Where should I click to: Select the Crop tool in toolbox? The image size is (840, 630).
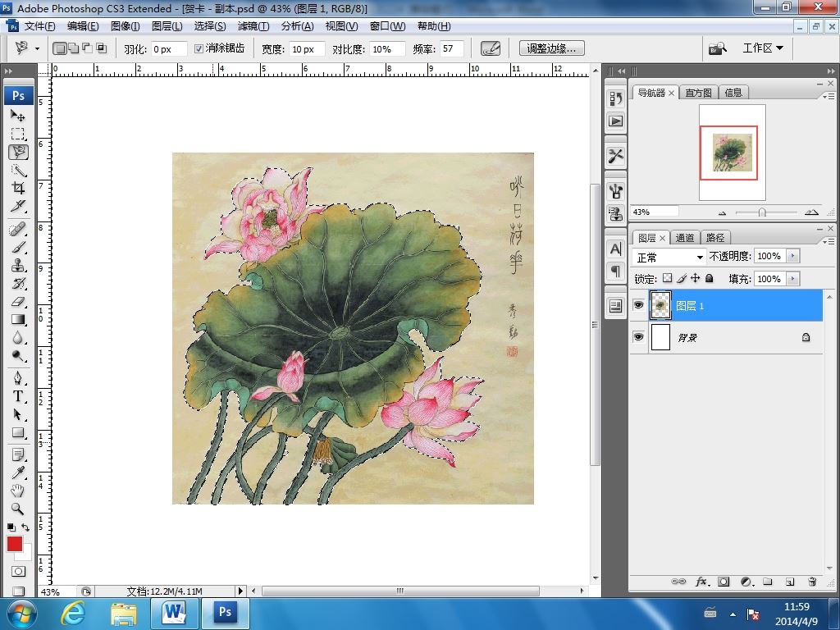[18, 189]
